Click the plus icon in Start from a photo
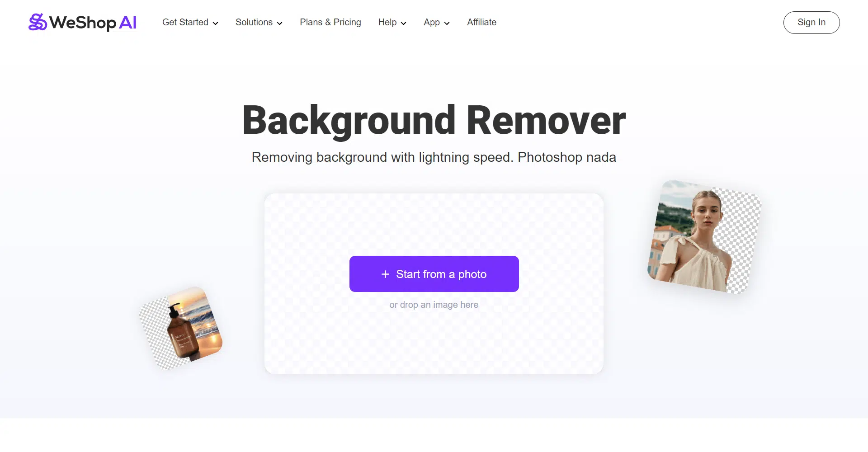The image size is (868, 452). (385, 274)
